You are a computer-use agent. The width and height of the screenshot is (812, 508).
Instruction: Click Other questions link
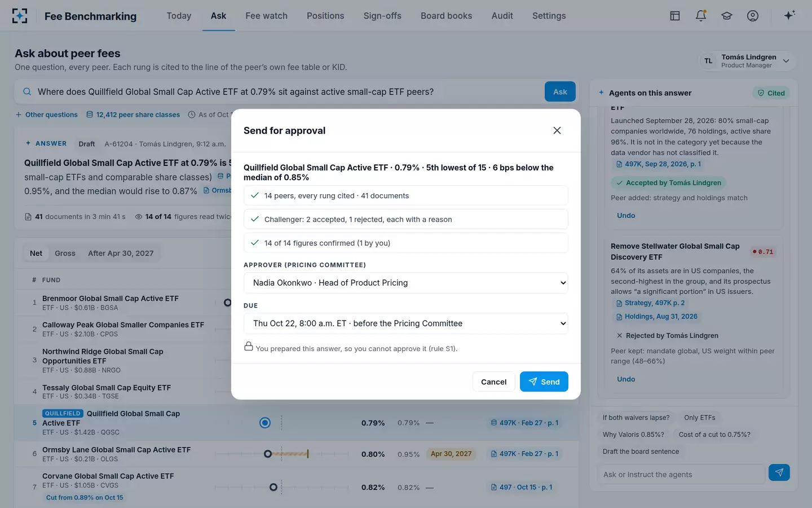47,115
